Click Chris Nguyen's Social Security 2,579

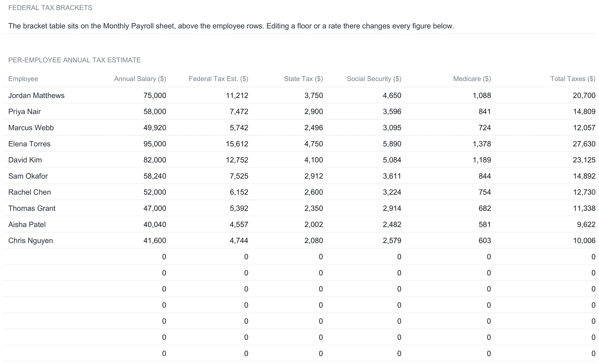tap(392, 241)
